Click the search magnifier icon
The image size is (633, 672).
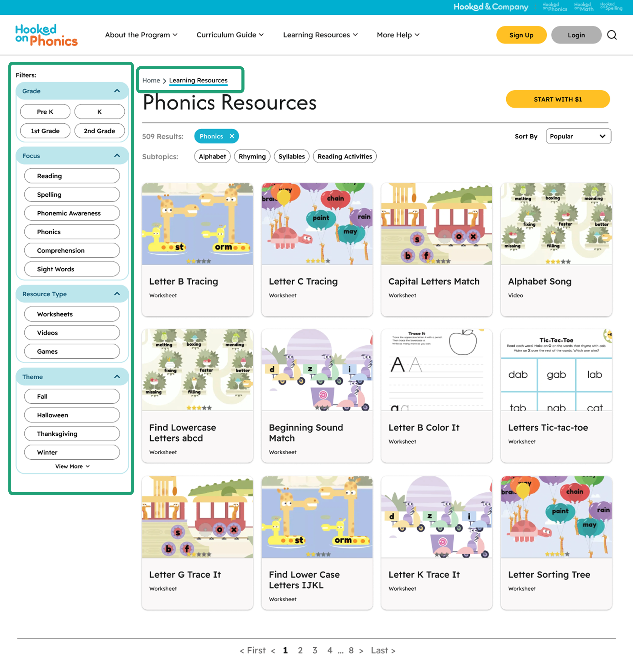(x=612, y=35)
